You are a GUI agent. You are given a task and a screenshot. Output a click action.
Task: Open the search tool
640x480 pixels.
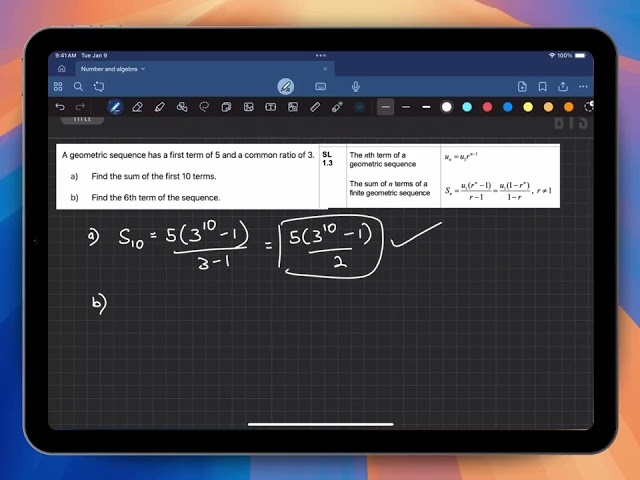tap(78, 87)
